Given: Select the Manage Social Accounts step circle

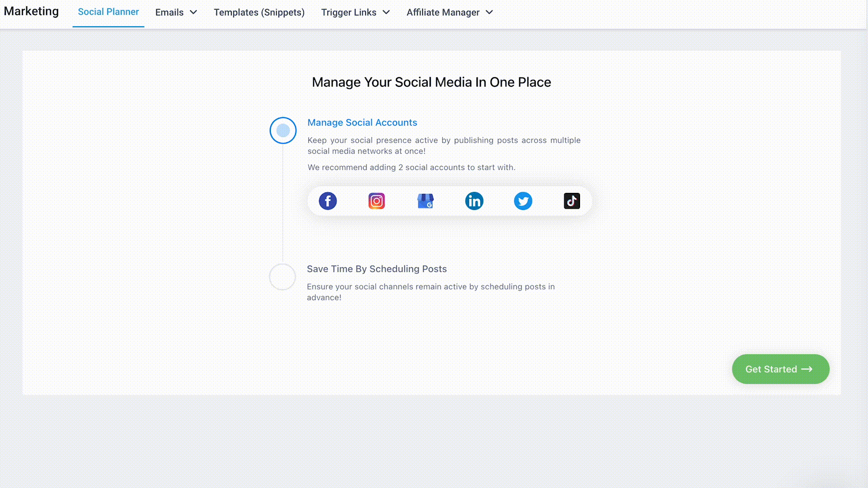Looking at the screenshot, I should tap(283, 131).
